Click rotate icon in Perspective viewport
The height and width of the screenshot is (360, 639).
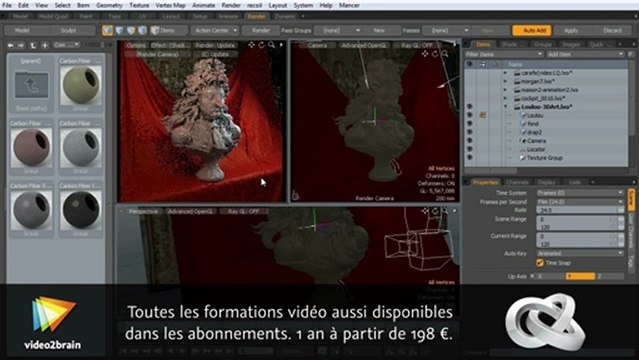[435, 211]
